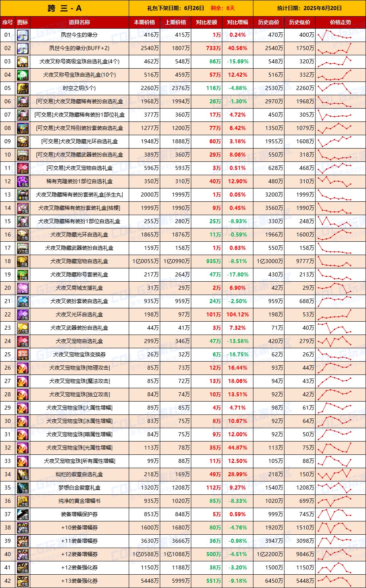Click the icon for +13装备强化券
Image resolution: width=366 pixels, height=588 pixels.
tap(23, 581)
